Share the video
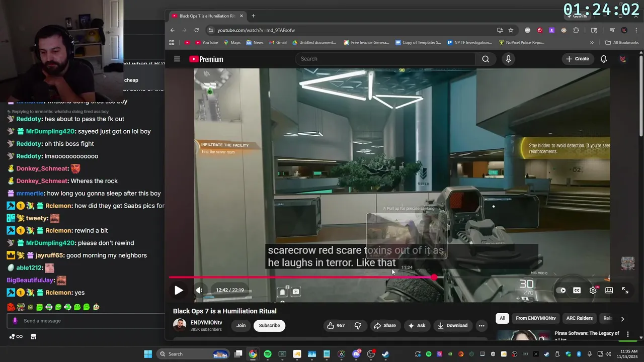644x362 pixels. click(384, 325)
